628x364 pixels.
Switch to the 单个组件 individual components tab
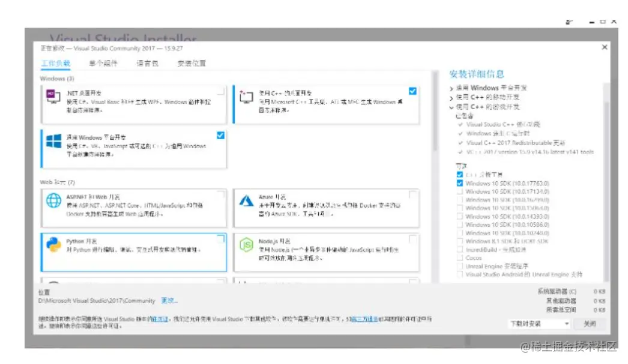[103, 63]
